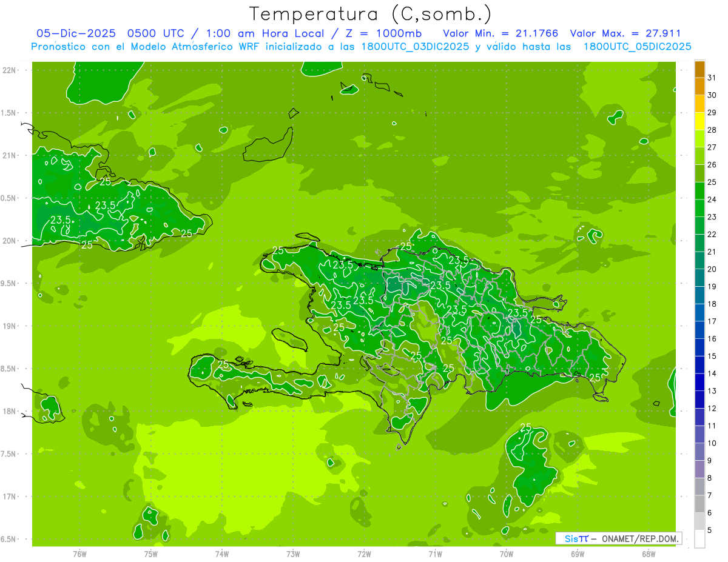The width and height of the screenshot is (728, 562).
Task: Click the '73W' longitude label
Action: pos(293,554)
